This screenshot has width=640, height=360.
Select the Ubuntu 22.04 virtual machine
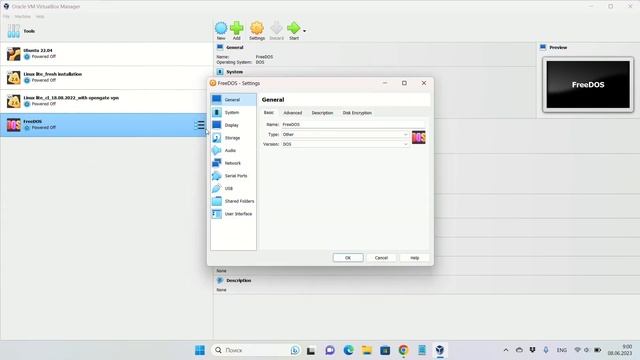tap(106, 54)
